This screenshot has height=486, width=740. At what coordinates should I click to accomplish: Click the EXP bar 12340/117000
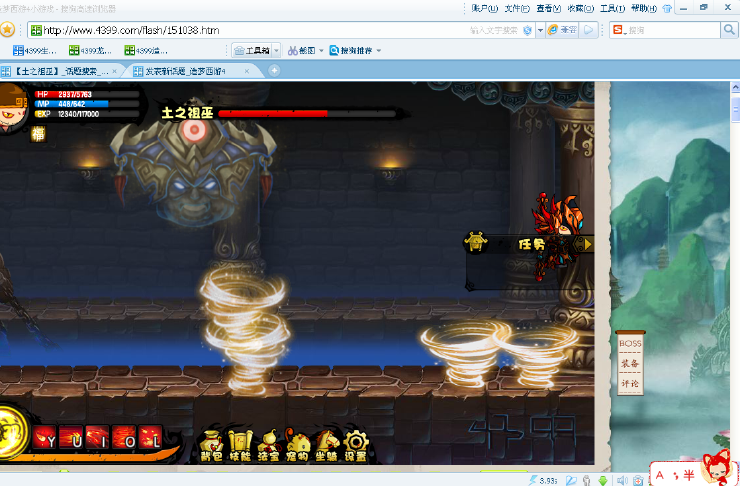86,114
